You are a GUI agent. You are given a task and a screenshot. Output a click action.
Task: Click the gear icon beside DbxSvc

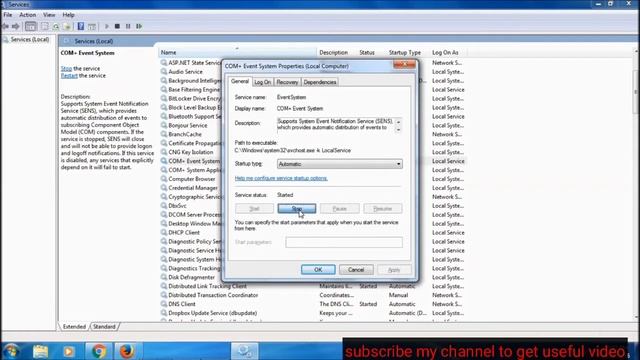tap(164, 206)
